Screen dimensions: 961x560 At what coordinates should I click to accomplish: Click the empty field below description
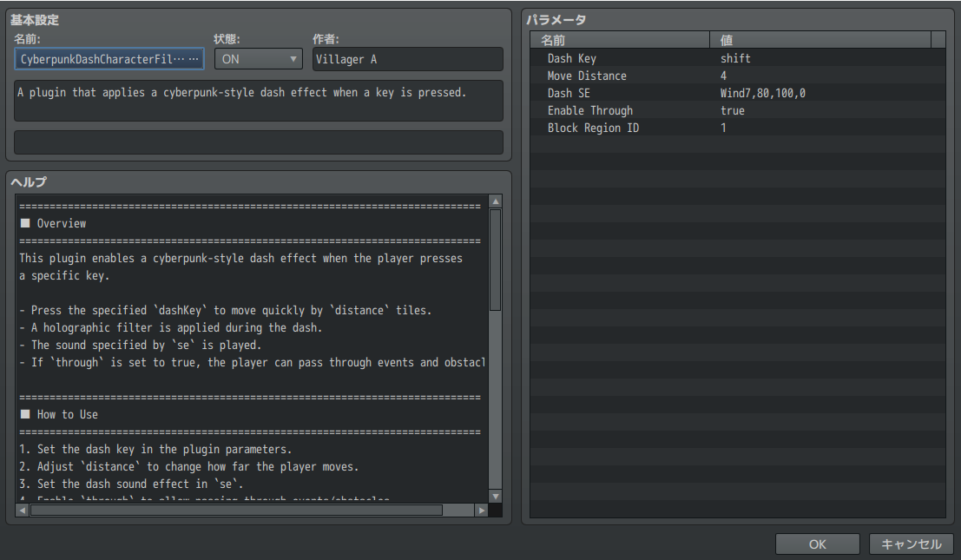[259, 142]
